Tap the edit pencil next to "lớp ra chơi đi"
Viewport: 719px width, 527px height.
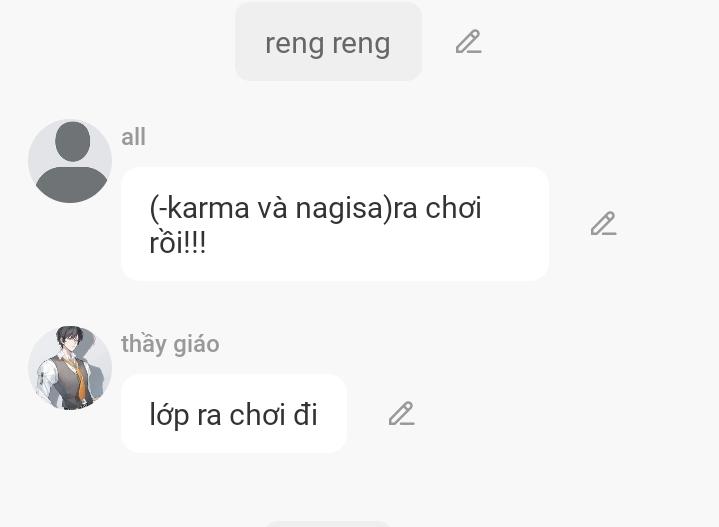(401, 414)
